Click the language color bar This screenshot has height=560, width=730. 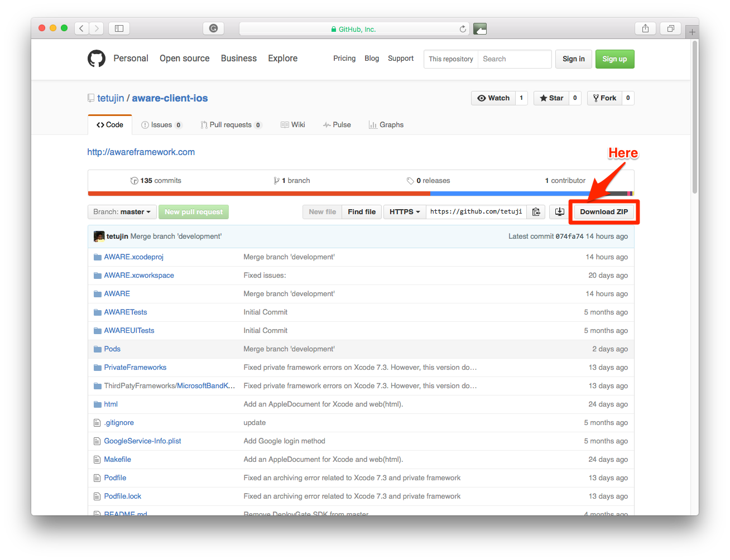(x=361, y=194)
